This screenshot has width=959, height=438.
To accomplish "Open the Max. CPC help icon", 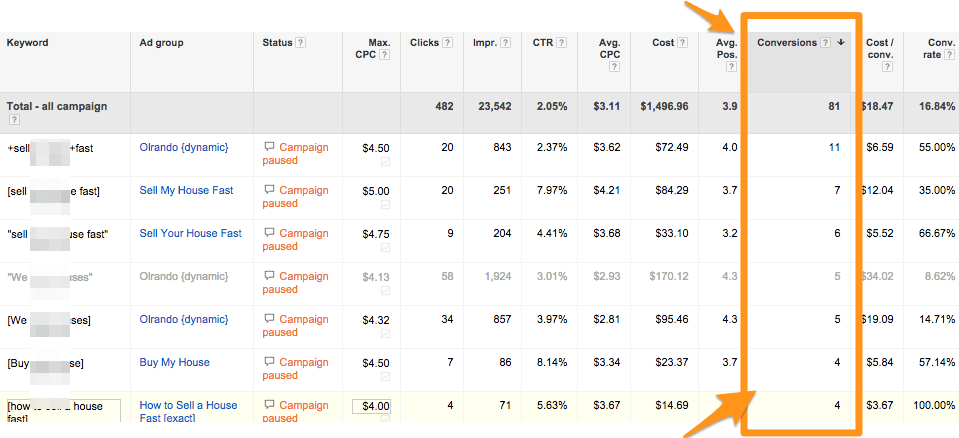I will click(x=384, y=55).
